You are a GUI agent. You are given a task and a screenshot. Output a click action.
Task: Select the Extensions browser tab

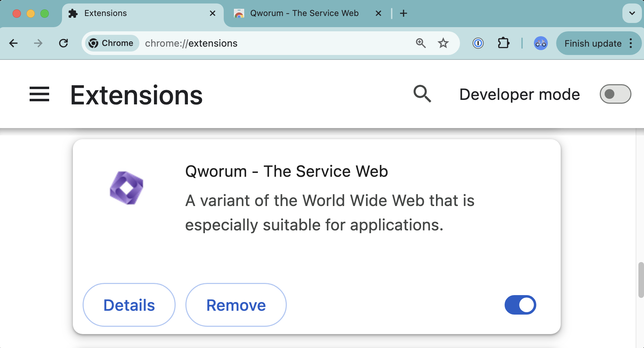139,13
